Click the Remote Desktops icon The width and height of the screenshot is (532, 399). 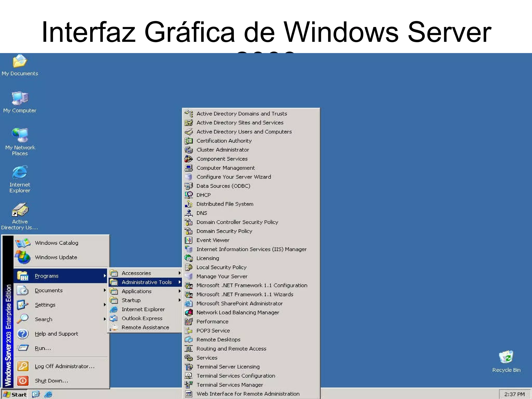tap(189, 340)
